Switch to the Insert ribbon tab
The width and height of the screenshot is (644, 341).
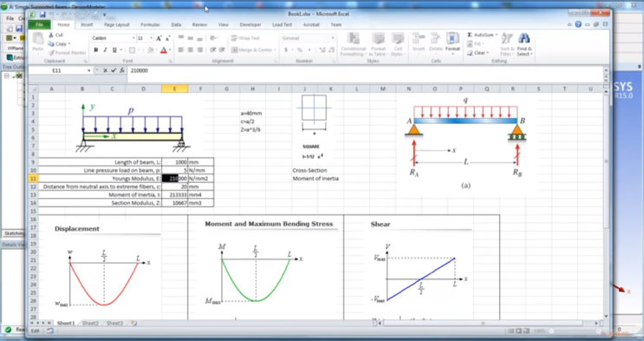87,24
